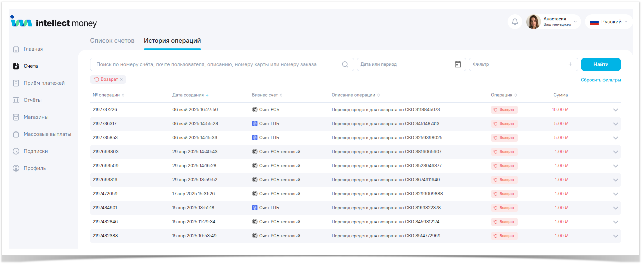Viewport: 644px width, 265px height.
Task: Click the notification bell icon
Action: click(x=515, y=22)
